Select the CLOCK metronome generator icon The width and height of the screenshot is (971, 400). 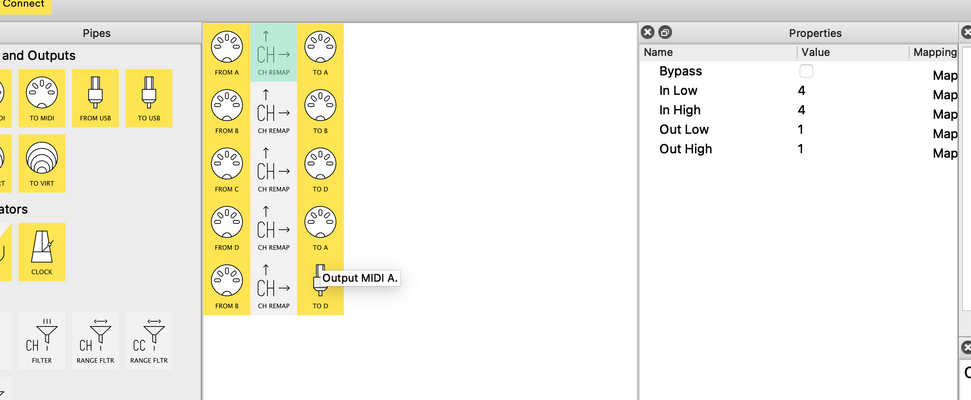41,251
